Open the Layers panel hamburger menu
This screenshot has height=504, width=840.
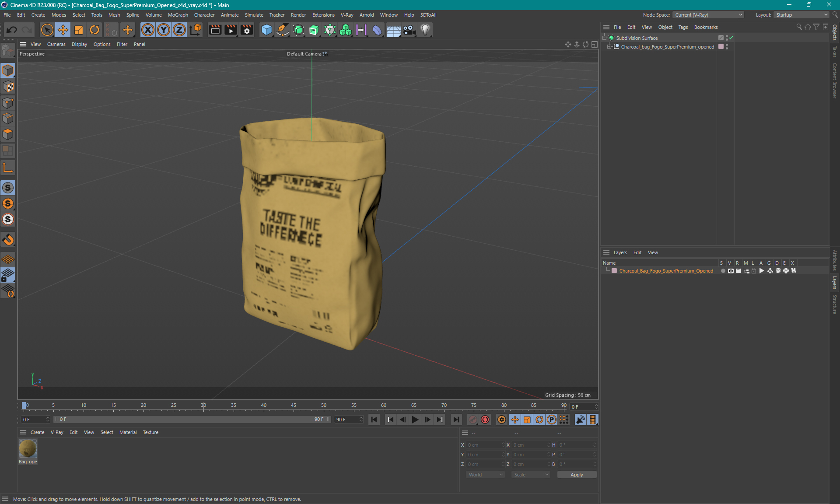click(x=606, y=252)
